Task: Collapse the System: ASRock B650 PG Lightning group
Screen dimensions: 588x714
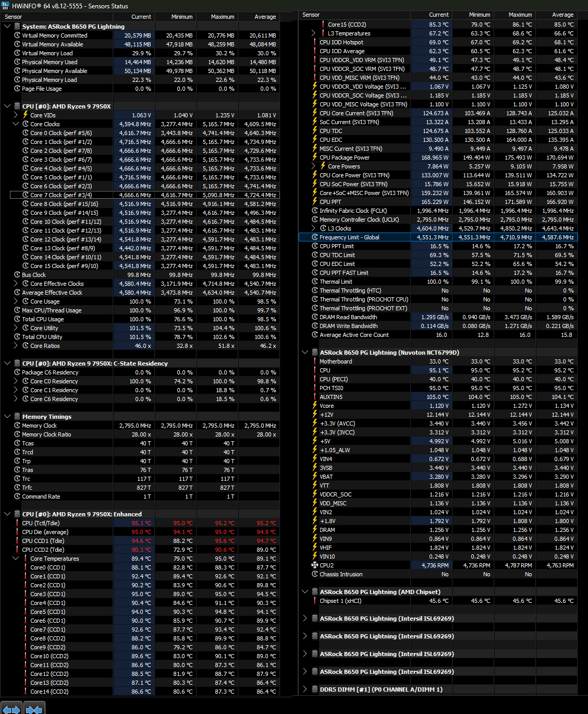Action: [x=7, y=27]
